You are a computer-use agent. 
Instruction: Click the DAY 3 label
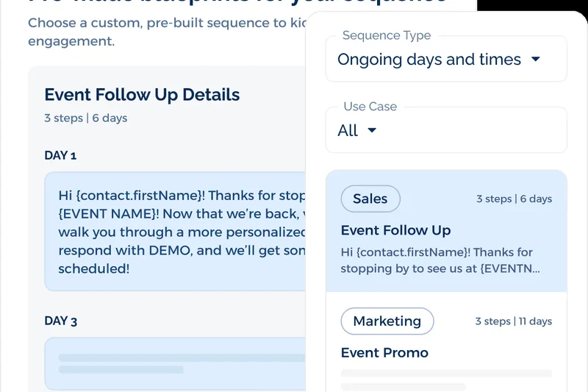click(x=60, y=321)
